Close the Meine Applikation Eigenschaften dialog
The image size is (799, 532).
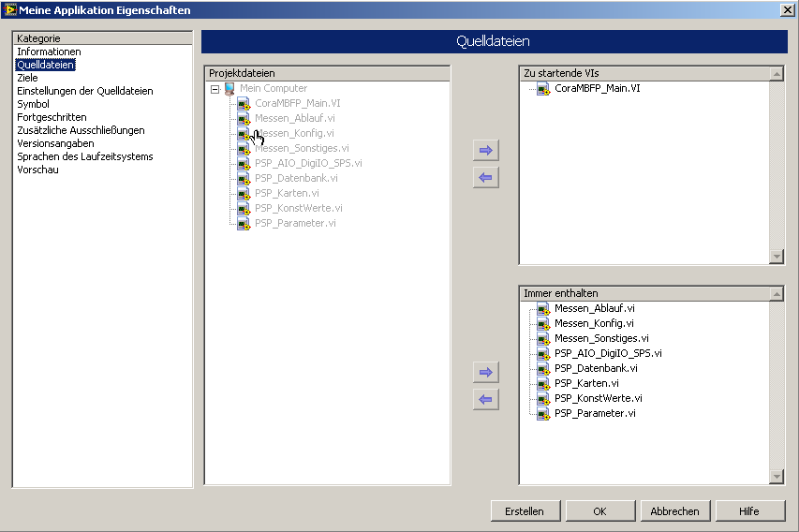click(x=787, y=9)
